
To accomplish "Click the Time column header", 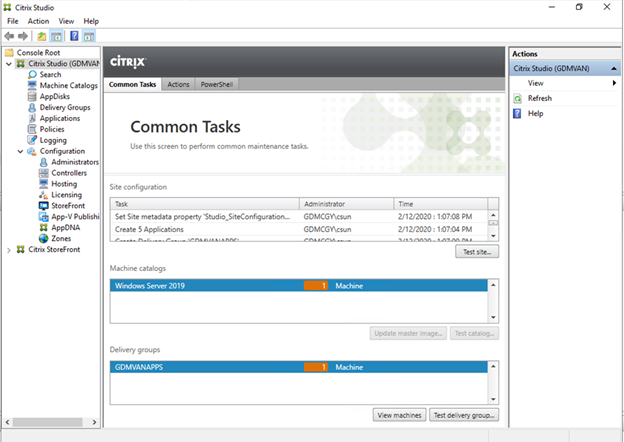I will 441,204.
